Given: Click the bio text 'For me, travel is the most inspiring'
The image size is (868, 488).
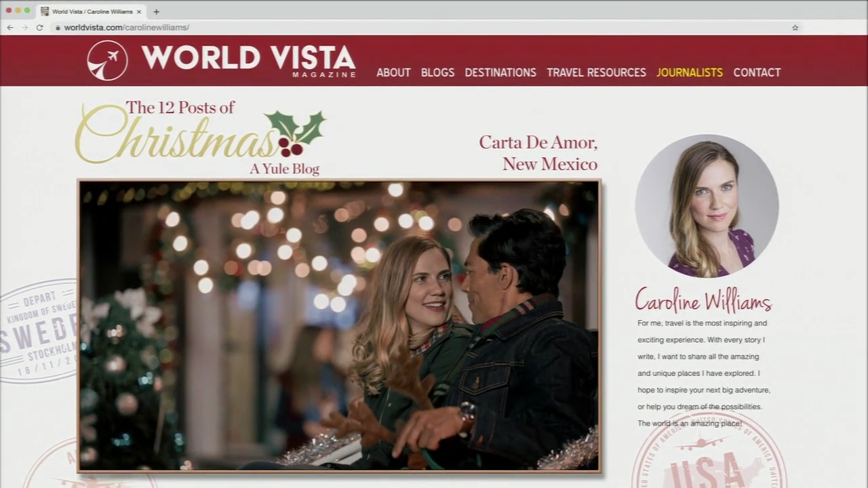Looking at the screenshot, I should click(x=702, y=323).
